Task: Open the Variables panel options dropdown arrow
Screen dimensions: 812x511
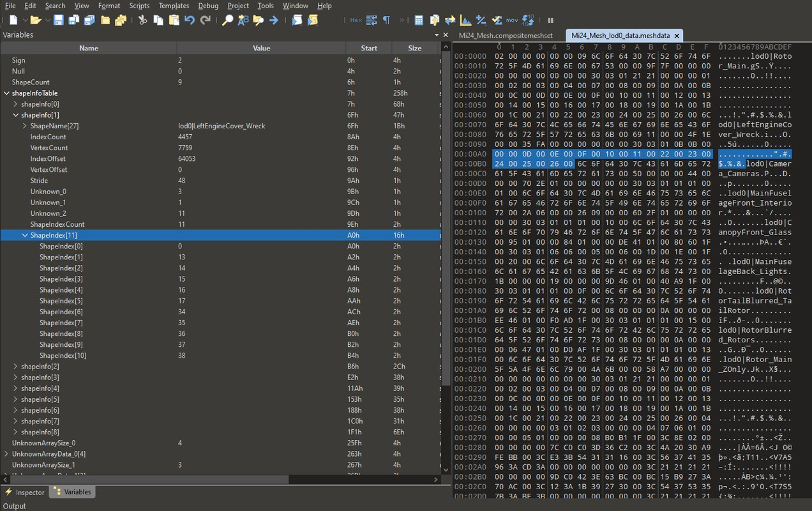Action: 437,35
